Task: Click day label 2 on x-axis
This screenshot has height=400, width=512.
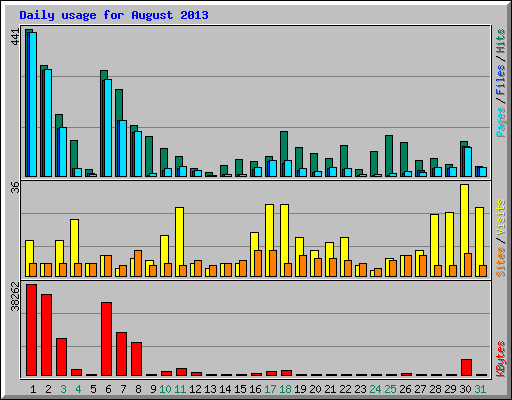Action: [48, 389]
